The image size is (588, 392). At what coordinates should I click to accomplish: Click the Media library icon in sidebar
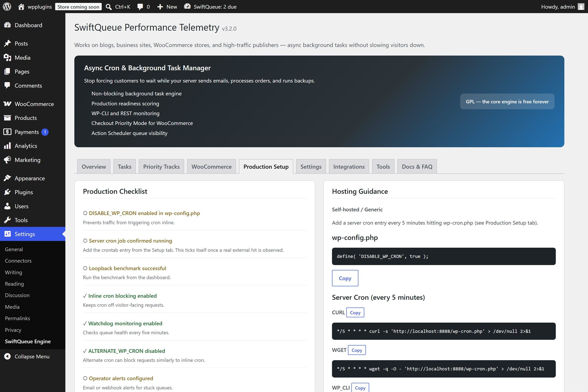(7, 57)
